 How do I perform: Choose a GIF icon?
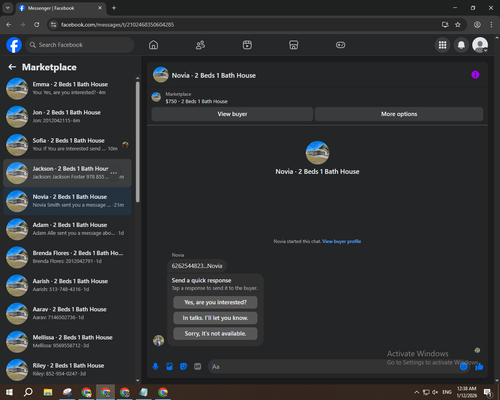(x=198, y=367)
